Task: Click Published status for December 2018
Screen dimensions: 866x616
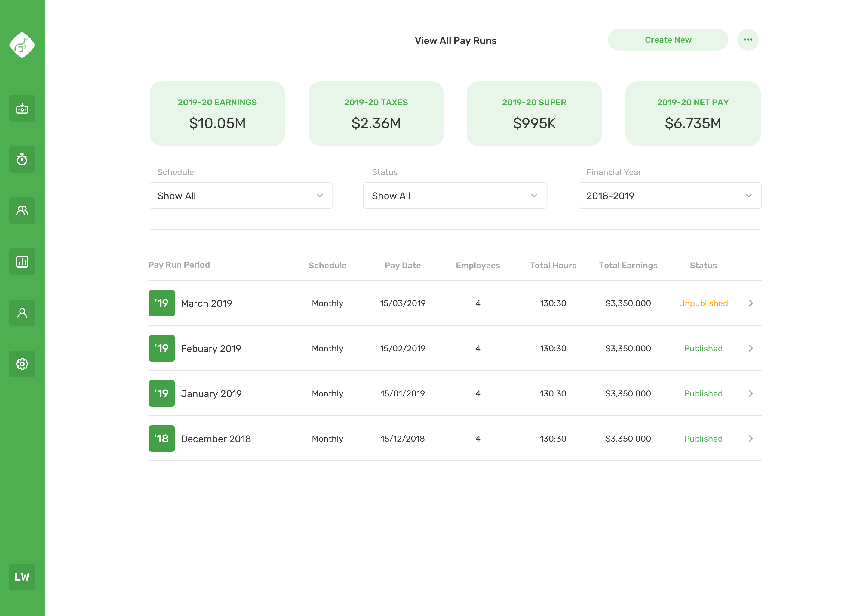Action: coord(703,439)
